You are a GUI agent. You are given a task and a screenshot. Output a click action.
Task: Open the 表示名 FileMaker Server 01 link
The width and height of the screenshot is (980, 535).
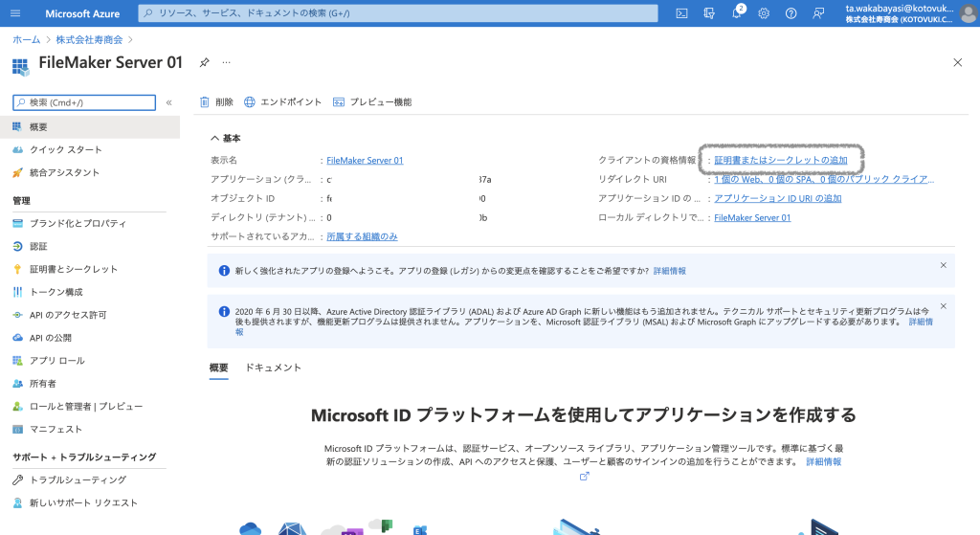coord(365,161)
